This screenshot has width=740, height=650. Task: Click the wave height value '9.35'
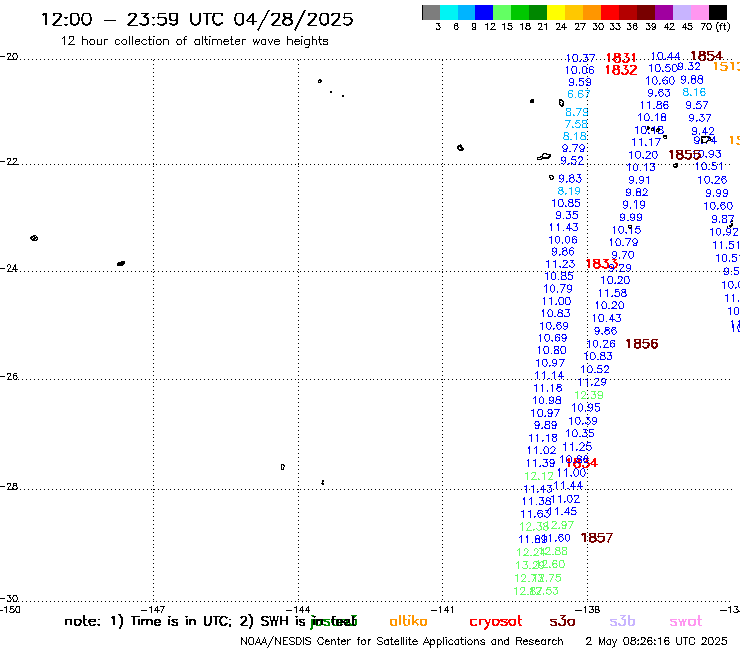(566, 215)
